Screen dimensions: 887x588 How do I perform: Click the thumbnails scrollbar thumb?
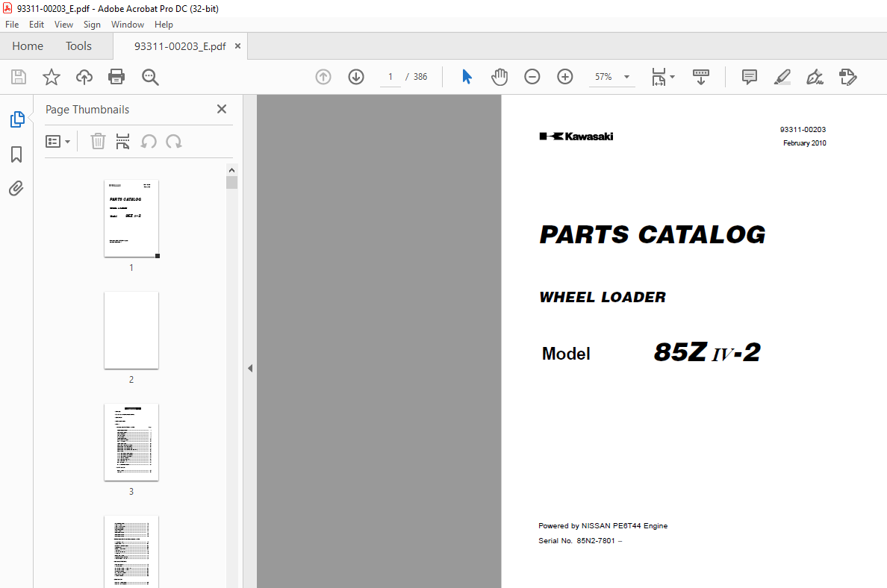pyautogui.click(x=231, y=182)
